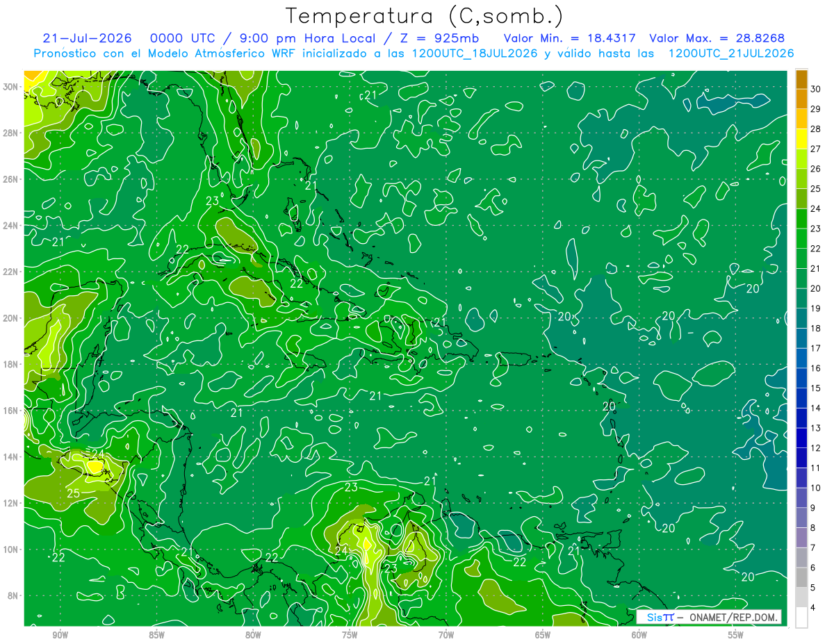Click the colorbar label 10
This screenshot has width=834, height=644.
(x=816, y=488)
